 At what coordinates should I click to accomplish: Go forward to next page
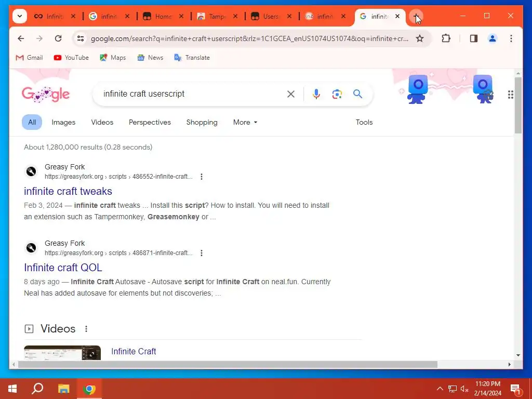[39, 38]
